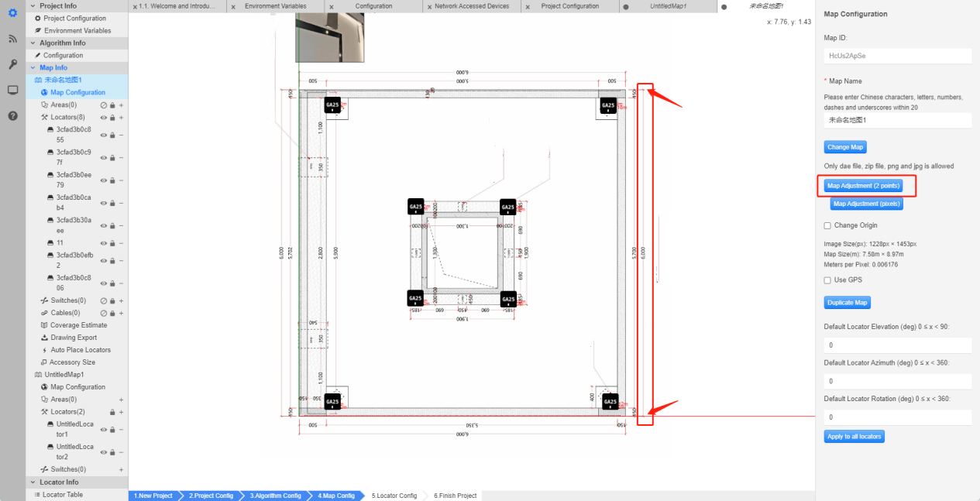The height and width of the screenshot is (501, 980).
Task: Collapse the Algorithm Info section
Action: (x=33, y=43)
